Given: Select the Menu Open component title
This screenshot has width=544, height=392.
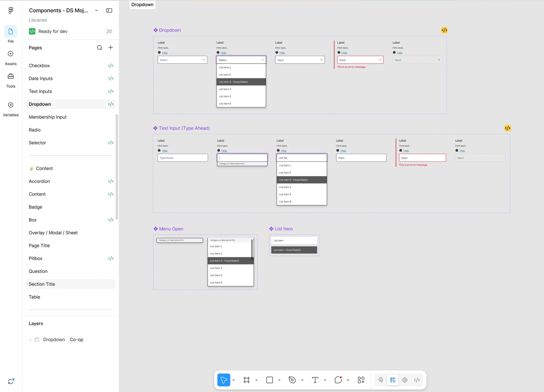Looking at the screenshot, I should 168,229.
